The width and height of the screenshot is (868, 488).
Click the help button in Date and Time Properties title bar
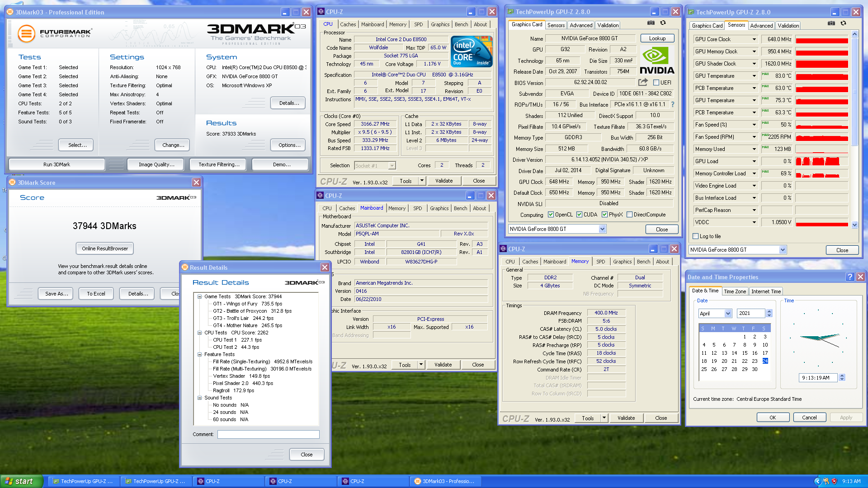[850, 277]
